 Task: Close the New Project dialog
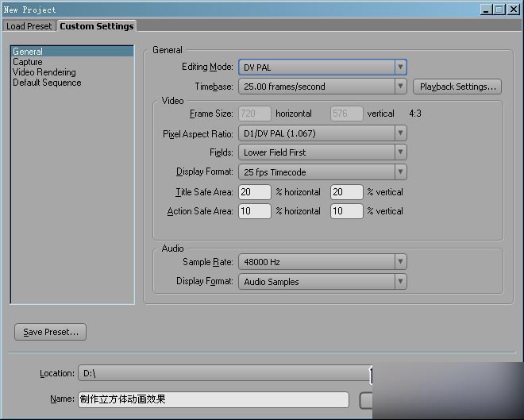[x=513, y=10]
